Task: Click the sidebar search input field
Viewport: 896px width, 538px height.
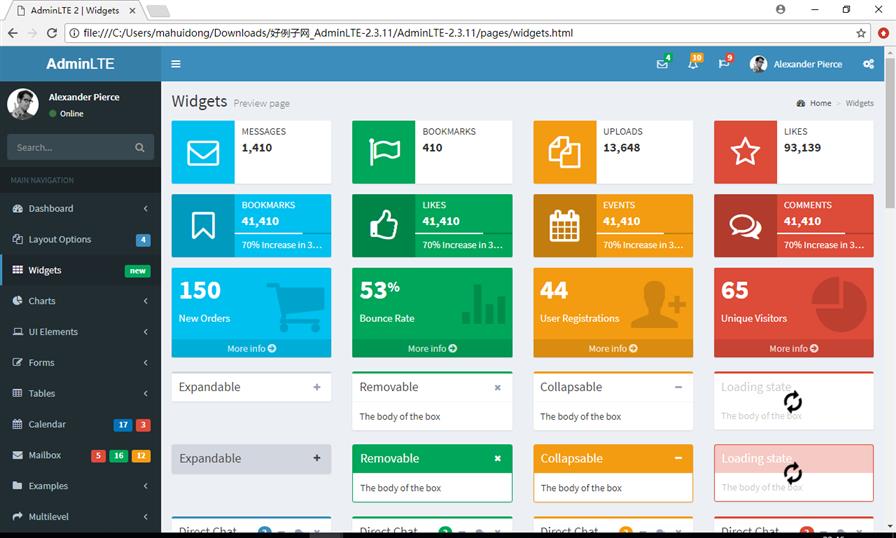Action: 70,148
